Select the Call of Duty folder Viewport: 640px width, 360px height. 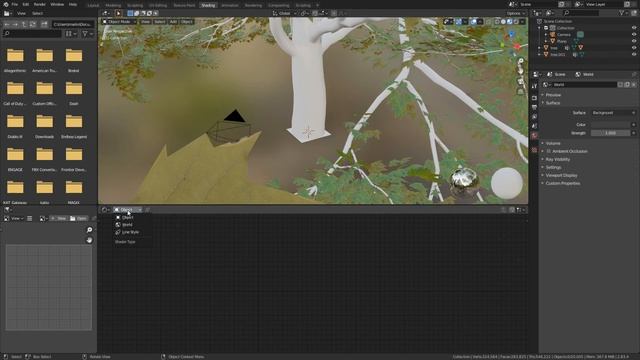click(15, 93)
